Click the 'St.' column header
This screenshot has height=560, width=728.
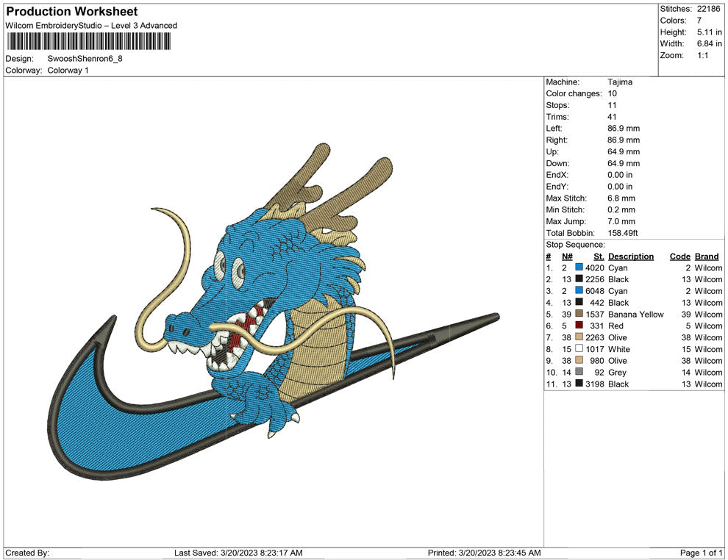pyautogui.click(x=599, y=256)
